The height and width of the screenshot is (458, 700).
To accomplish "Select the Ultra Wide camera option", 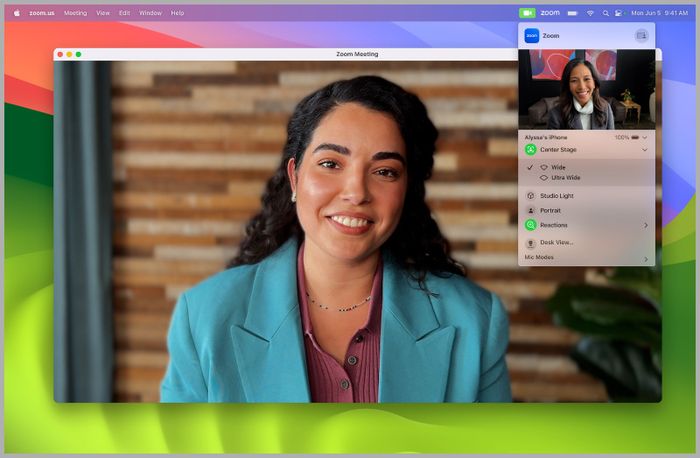I will (565, 178).
